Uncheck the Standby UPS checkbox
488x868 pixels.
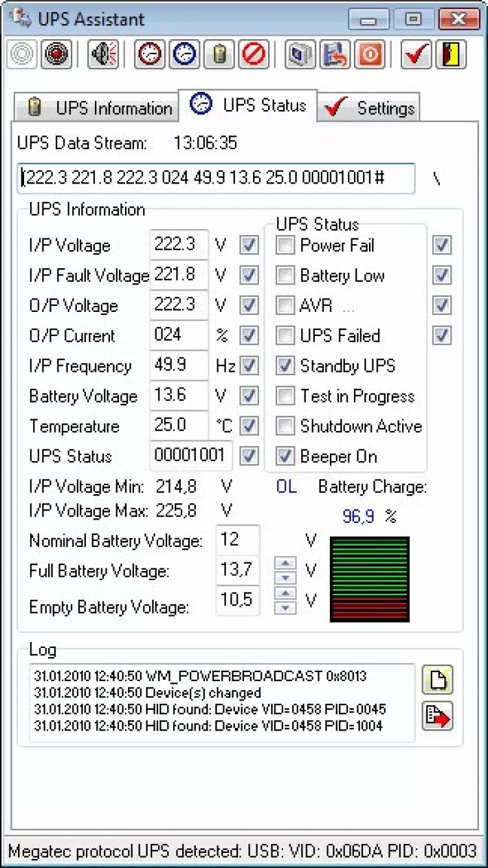[285, 366]
